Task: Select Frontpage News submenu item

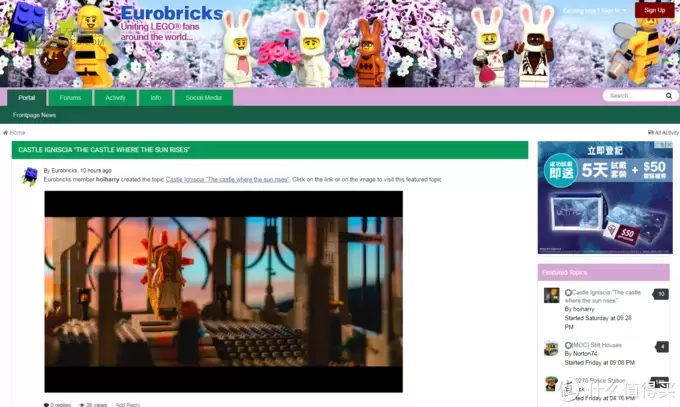Action: [34, 115]
